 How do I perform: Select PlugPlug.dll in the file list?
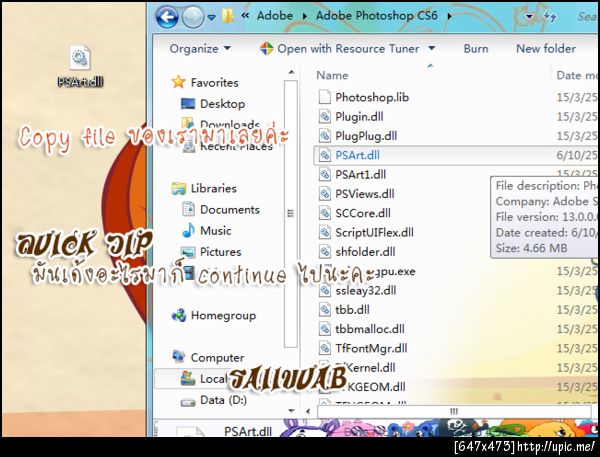366,136
